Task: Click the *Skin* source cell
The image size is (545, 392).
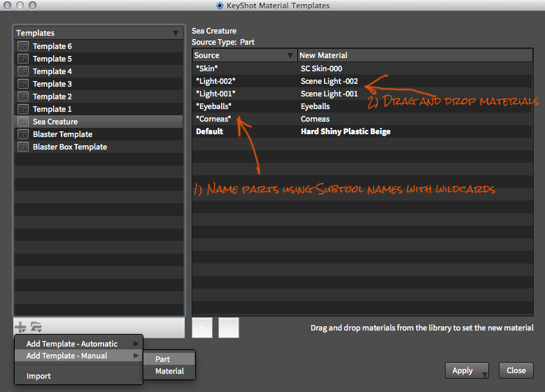Action: tap(207, 68)
